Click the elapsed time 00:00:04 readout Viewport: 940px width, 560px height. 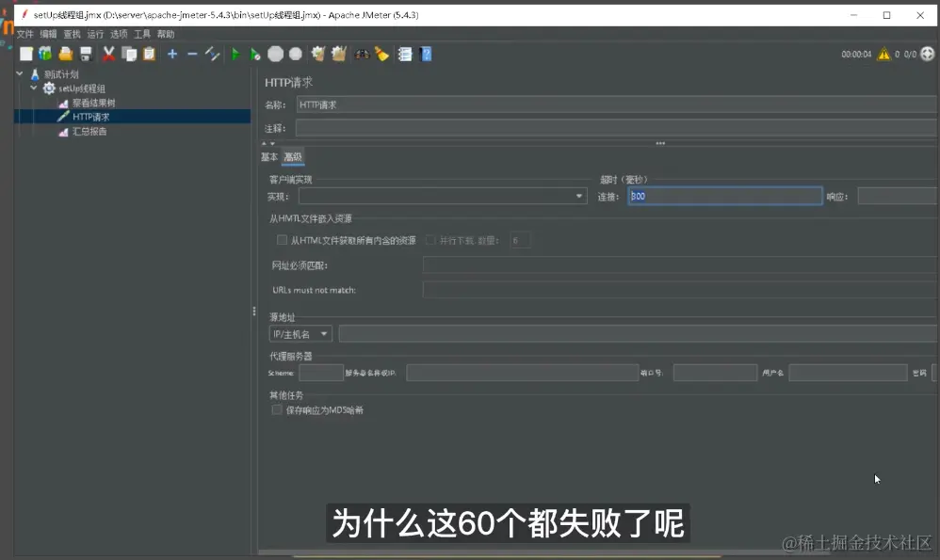point(856,54)
